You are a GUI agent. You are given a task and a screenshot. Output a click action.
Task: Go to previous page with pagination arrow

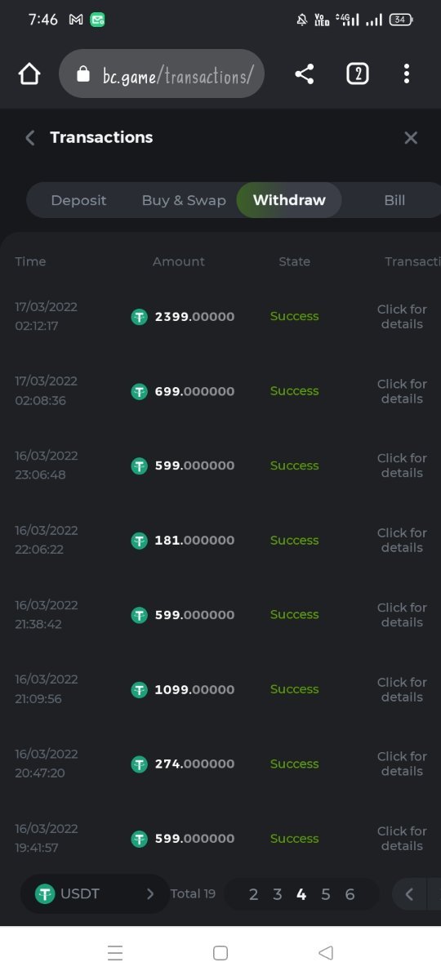(409, 894)
